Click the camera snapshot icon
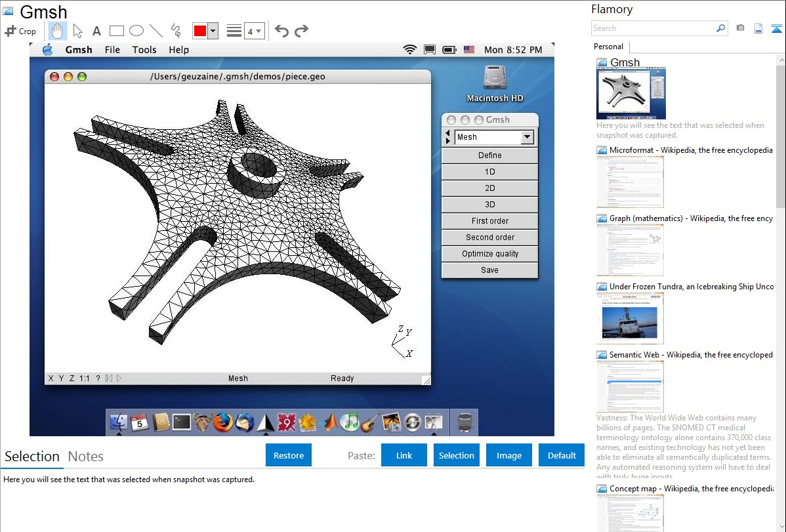The width and height of the screenshot is (786, 532). point(740,28)
